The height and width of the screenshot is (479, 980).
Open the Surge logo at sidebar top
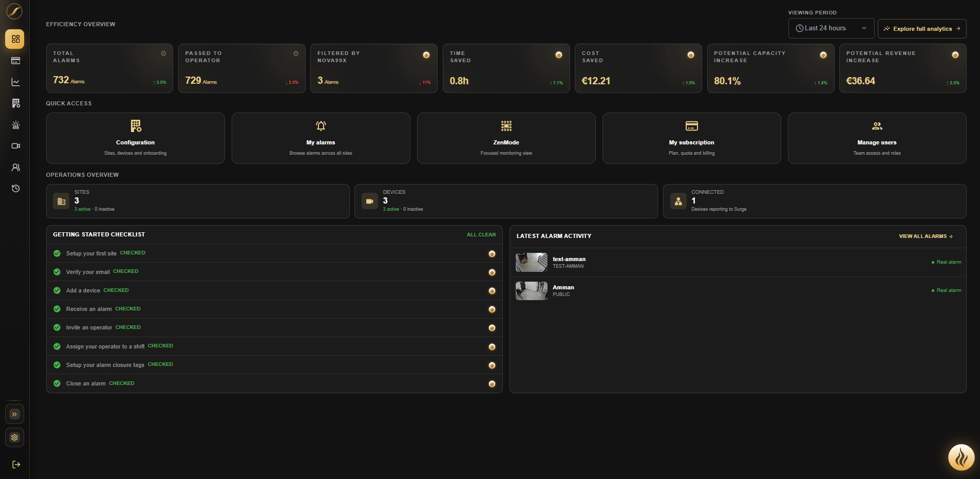point(14,11)
